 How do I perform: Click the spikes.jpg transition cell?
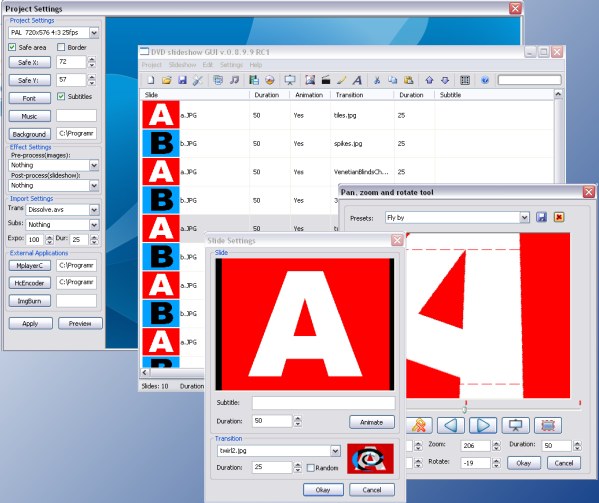coord(362,144)
